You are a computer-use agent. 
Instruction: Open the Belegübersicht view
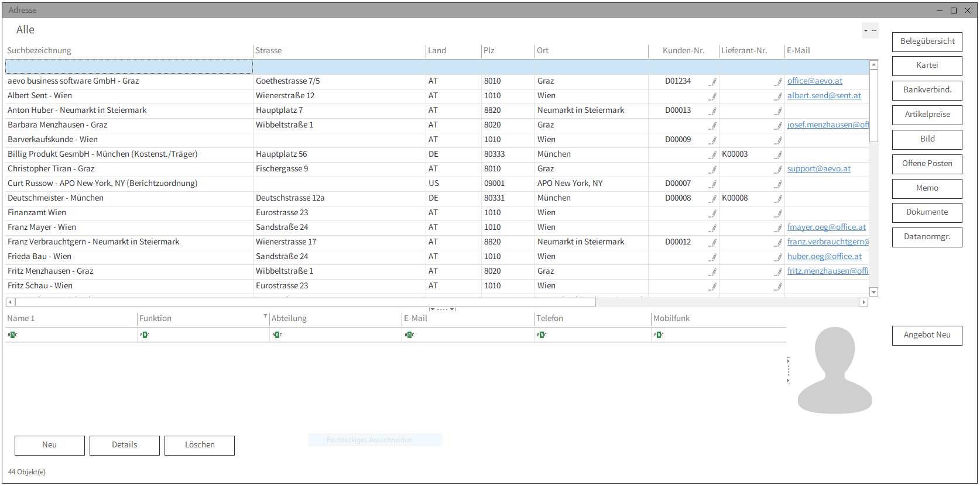tap(927, 42)
